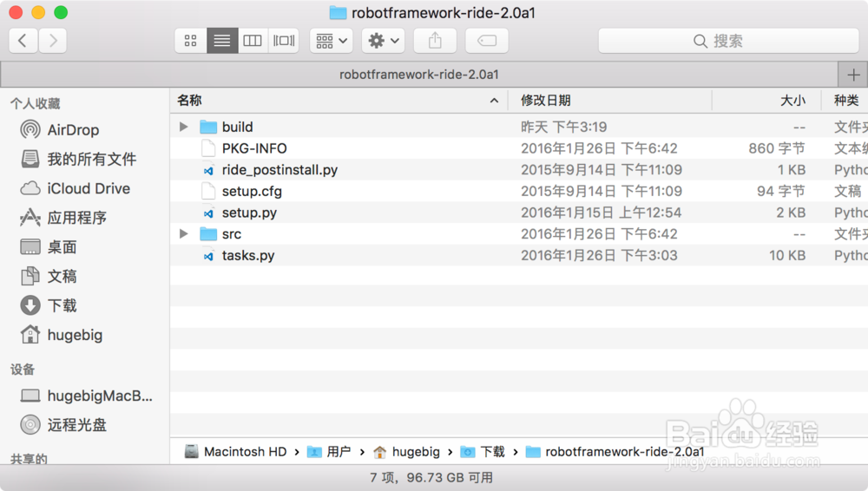Image resolution: width=868 pixels, height=491 pixels.
Task: Open AirDrop in the sidebar
Action: click(x=73, y=130)
